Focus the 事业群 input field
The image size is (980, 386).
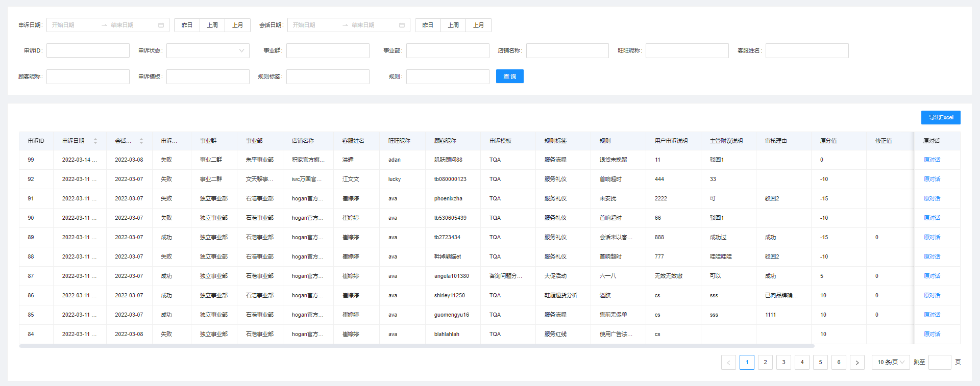pyautogui.click(x=328, y=50)
